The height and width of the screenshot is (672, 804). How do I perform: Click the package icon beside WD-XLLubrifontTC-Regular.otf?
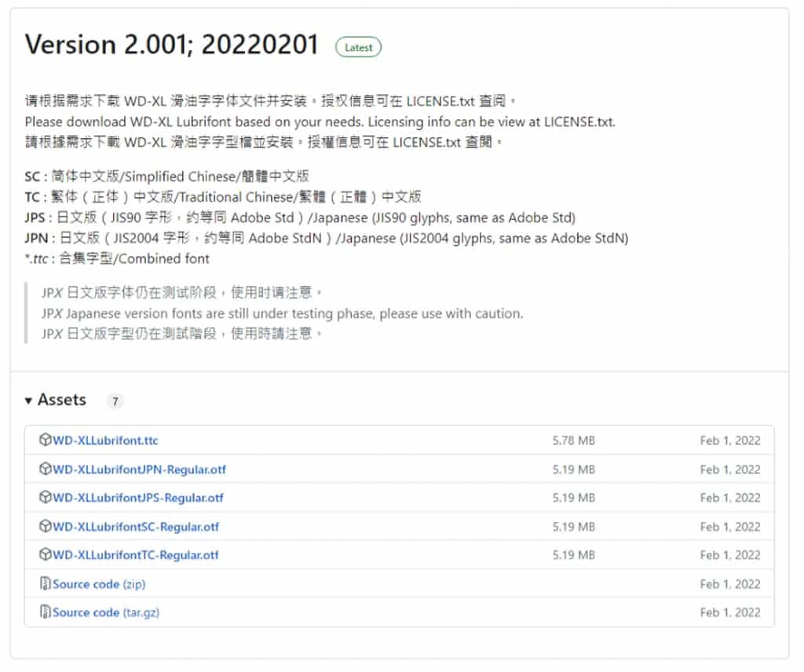click(x=45, y=554)
